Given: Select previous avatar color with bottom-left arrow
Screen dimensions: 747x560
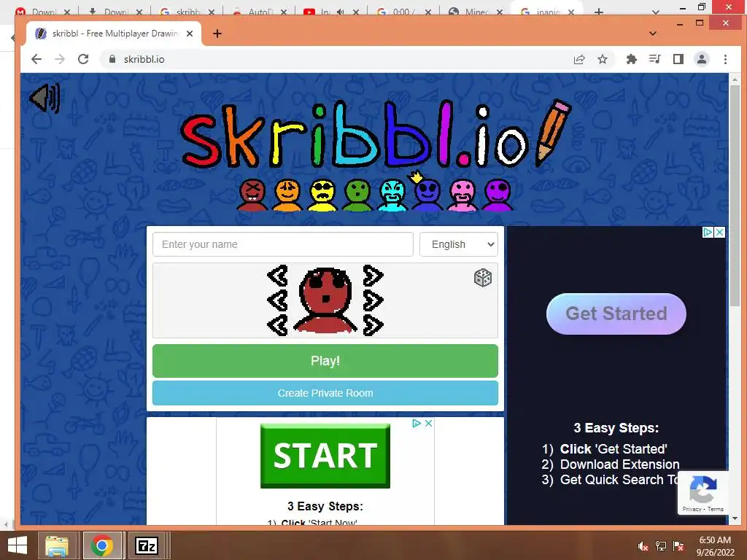Looking at the screenshot, I should click(278, 324).
